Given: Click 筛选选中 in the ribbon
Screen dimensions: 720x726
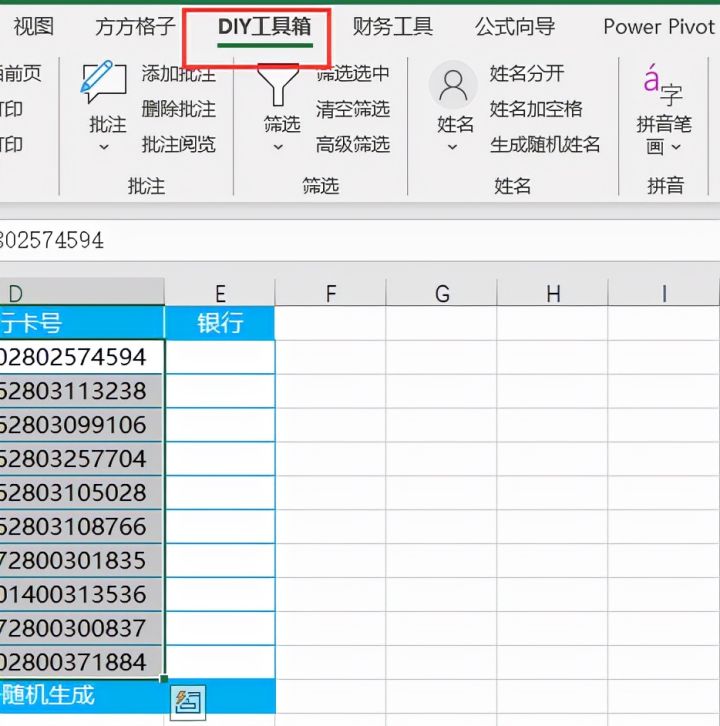Looking at the screenshot, I should tap(353, 73).
